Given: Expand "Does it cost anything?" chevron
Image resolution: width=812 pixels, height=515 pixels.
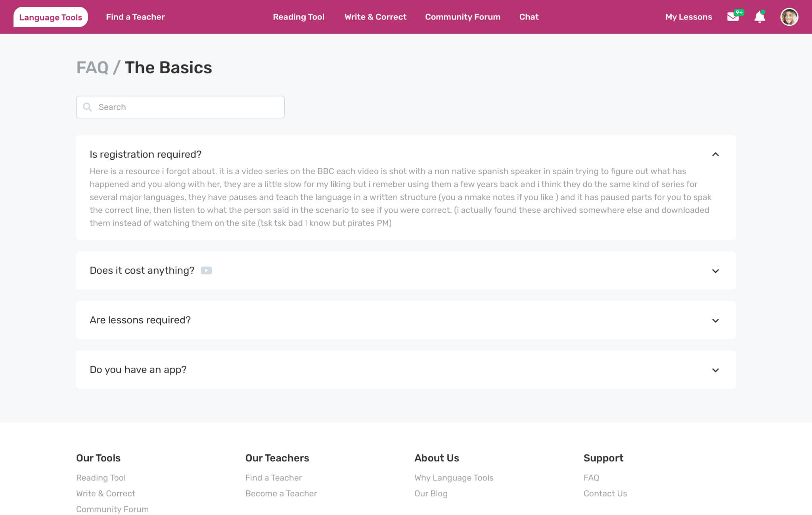Looking at the screenshot, I should pos(715,271).
